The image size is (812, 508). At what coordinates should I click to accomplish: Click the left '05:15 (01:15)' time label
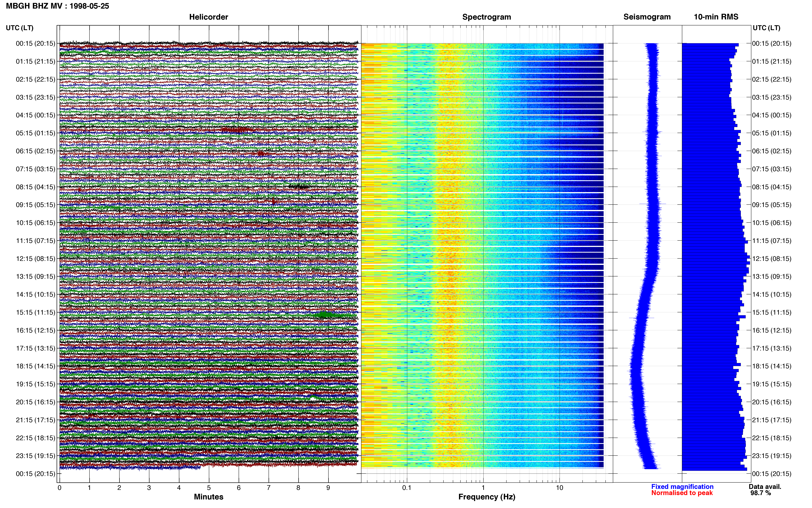[x=36, y=133]
